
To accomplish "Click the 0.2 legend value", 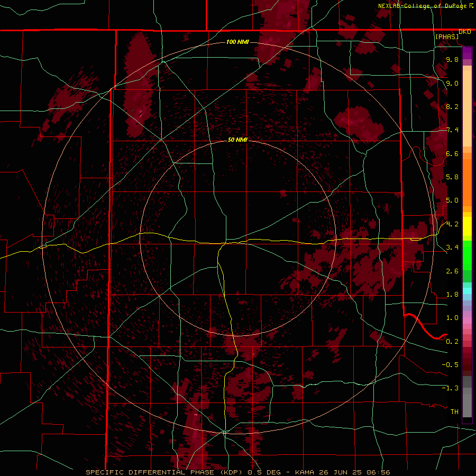I will [x=452, y=342].
